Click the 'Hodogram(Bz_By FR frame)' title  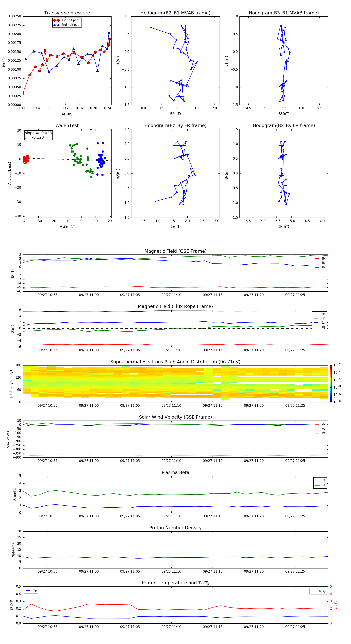point(175,125)
